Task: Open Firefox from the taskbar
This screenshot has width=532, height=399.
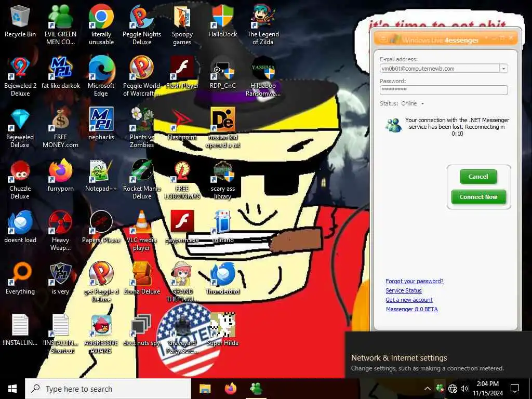Action: (231, 389)
